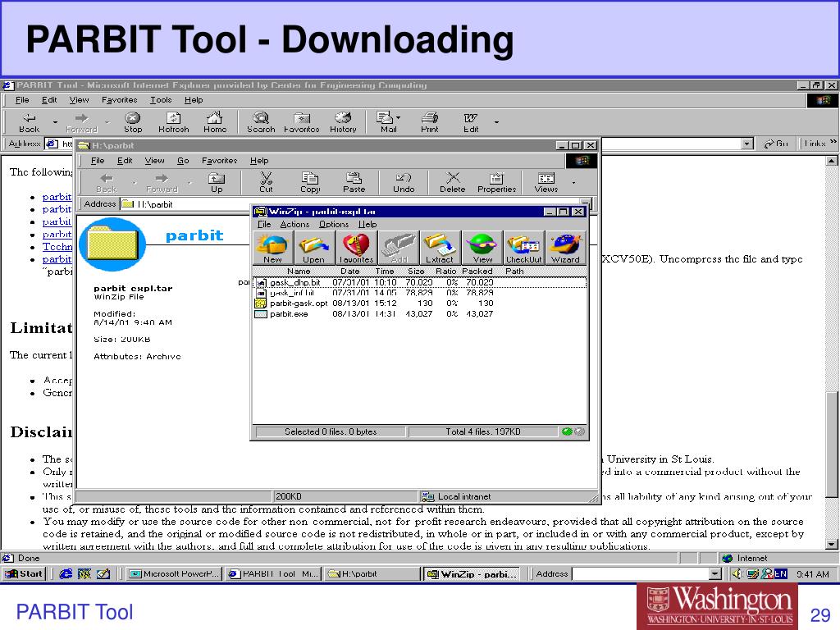Image resolution: width=840 pixels, height=630 pixels.
Task: Open Tools menu in Internet Explorer
Action: tap(161, 99)
